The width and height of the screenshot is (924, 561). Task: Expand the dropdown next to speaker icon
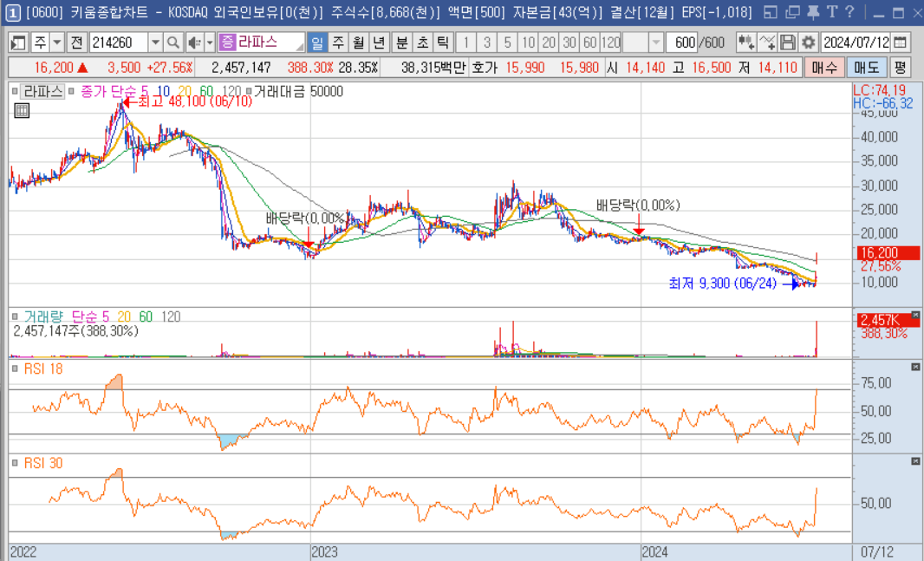click(x=210, y=42)
